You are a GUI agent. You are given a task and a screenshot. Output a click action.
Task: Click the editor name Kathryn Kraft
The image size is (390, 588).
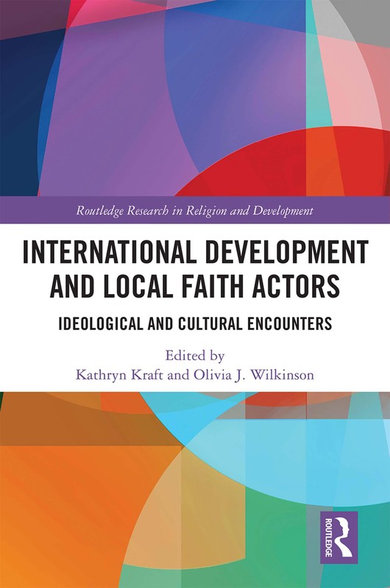[119, 375]
